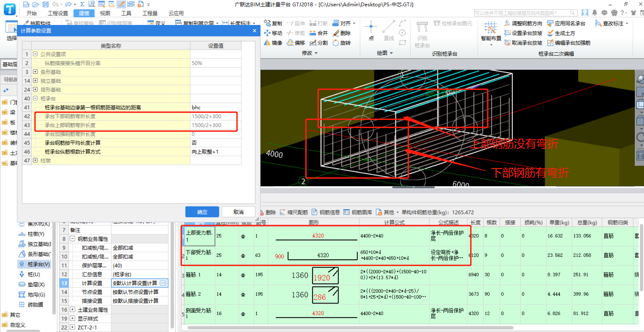Click the ellipsis button in 计算设置 row
Viewport: 644px width, 332px height.
(163, 283)
